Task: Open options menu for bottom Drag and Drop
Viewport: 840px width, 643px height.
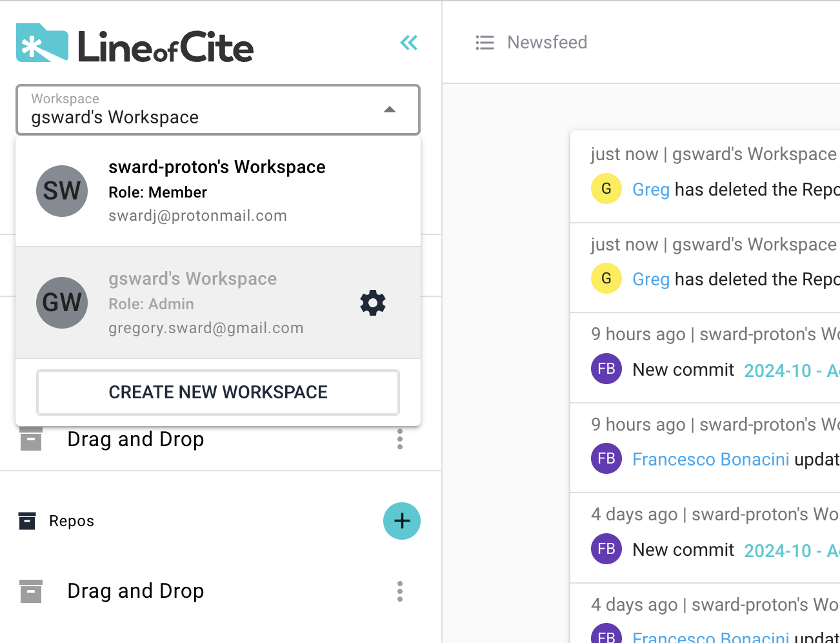Action: click(400, 591)
